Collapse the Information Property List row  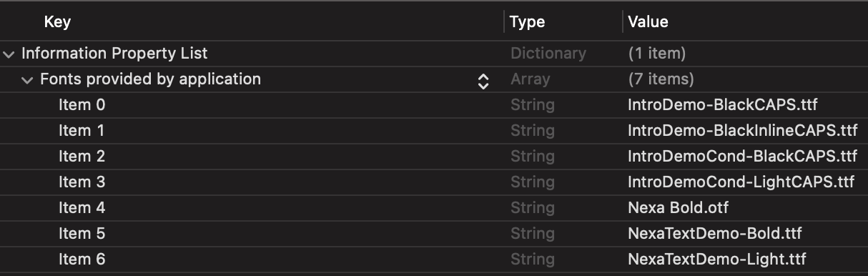9,54
